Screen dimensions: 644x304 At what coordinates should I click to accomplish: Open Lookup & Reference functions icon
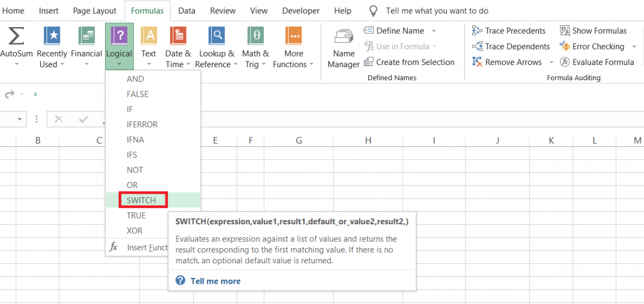click(216, 37)
